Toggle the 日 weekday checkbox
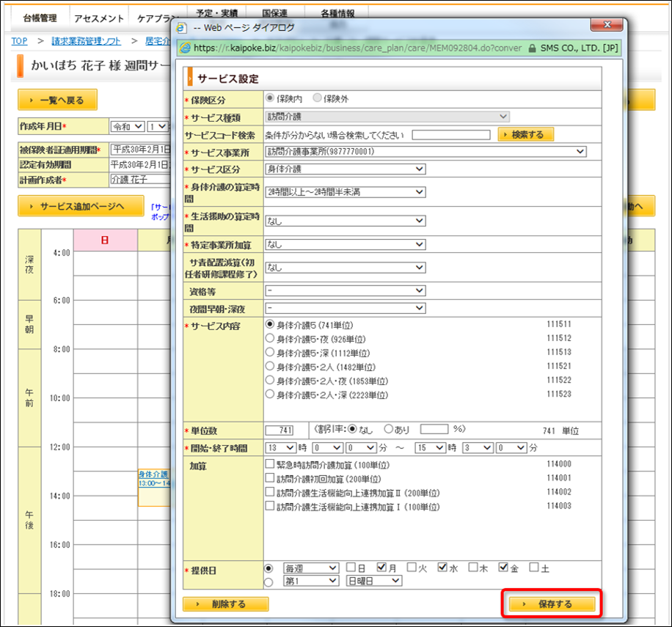This screenshot has height=627, width=672. [351, 568]
